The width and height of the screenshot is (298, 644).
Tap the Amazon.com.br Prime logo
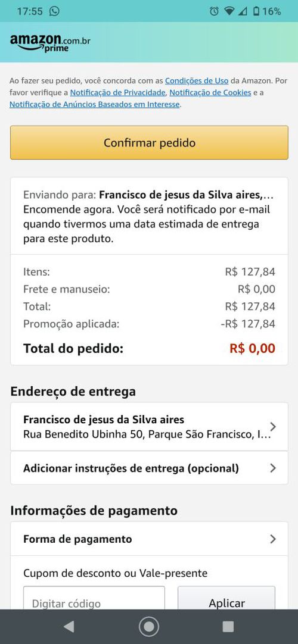[x=50, y=43]
